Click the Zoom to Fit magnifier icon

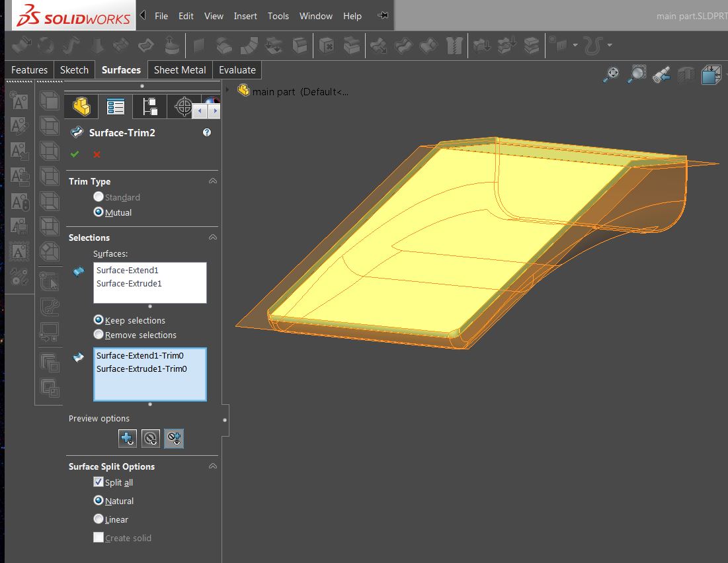[x=610, y=74]
